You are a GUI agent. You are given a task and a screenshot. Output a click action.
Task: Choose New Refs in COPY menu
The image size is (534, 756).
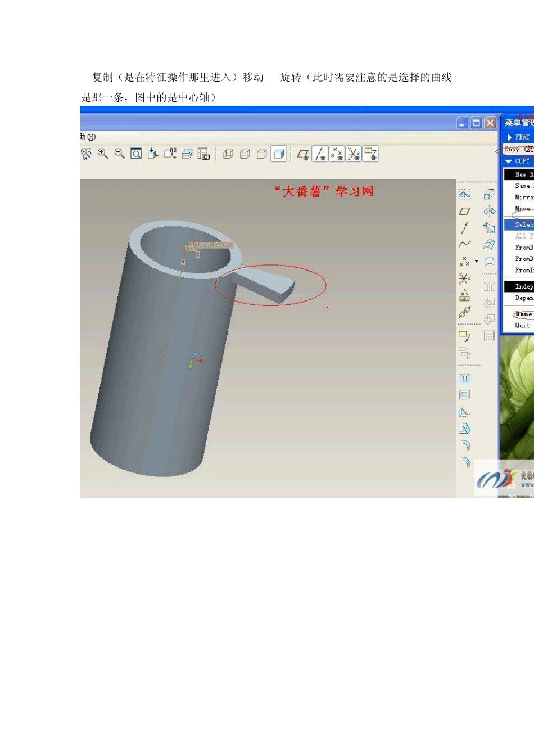(519, 174)
